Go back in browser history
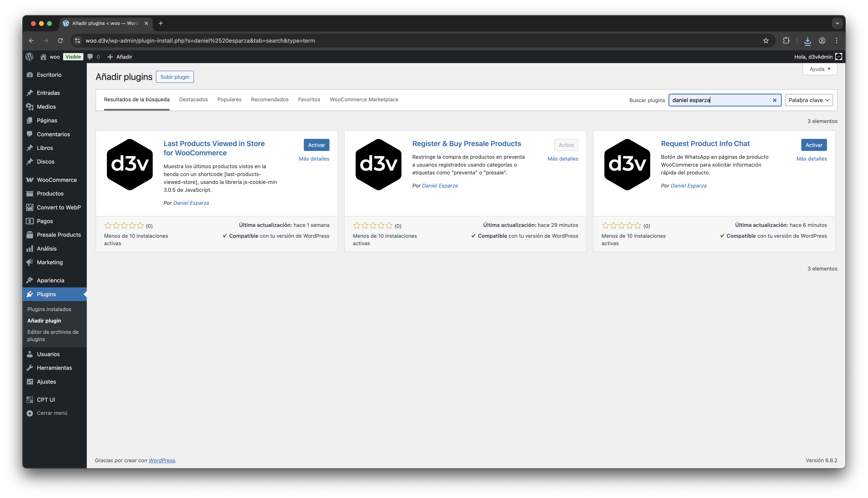868x498 pixels. tap(32, 41)
